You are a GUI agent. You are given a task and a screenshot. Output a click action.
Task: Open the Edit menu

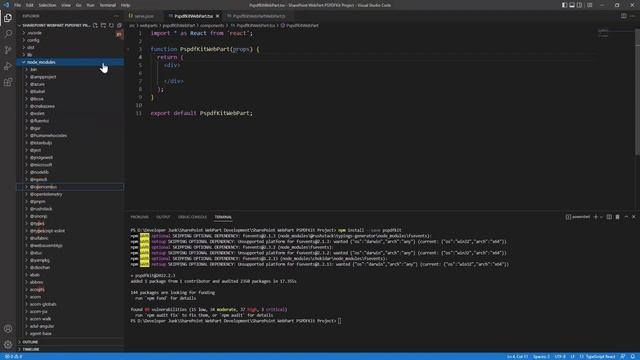(29, 5)
